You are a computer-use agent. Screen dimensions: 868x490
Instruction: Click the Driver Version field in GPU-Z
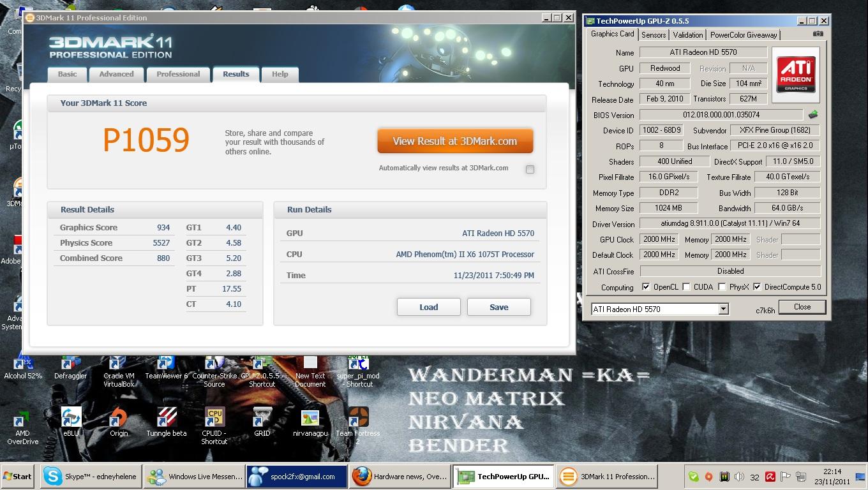pyautogui.click(x=730, y=224)
